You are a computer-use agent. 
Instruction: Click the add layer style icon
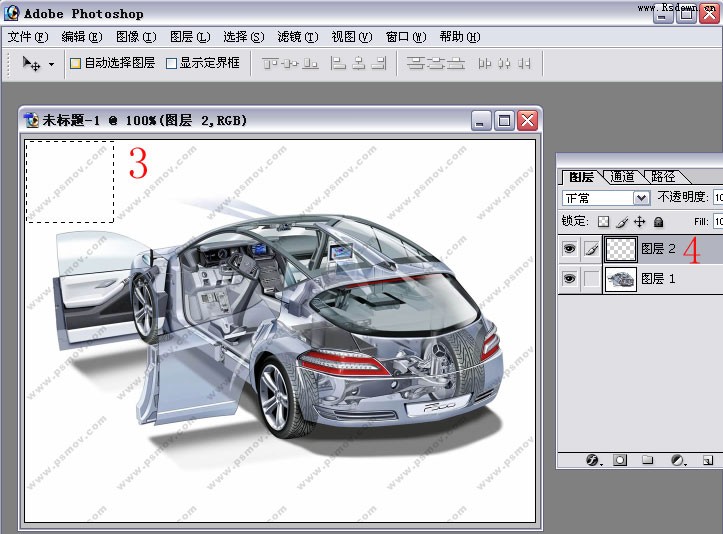[591, 460]
